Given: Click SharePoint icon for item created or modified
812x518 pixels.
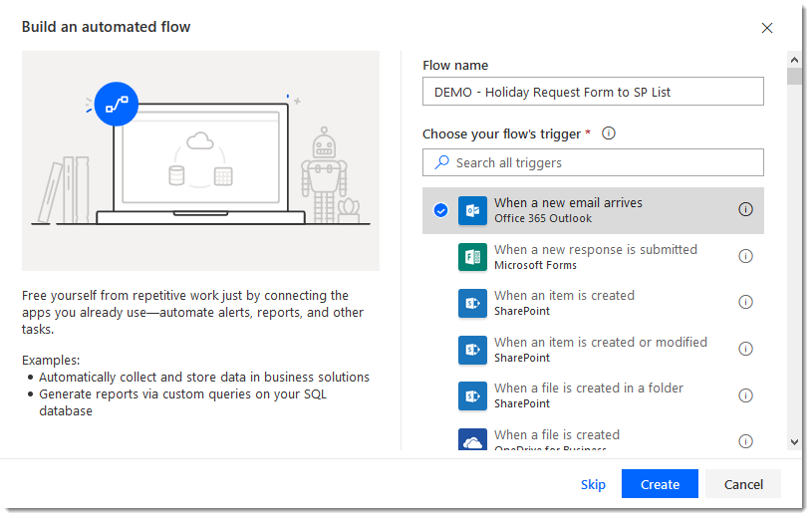Looking at the screenshot, I should click(x=472, y=350).
